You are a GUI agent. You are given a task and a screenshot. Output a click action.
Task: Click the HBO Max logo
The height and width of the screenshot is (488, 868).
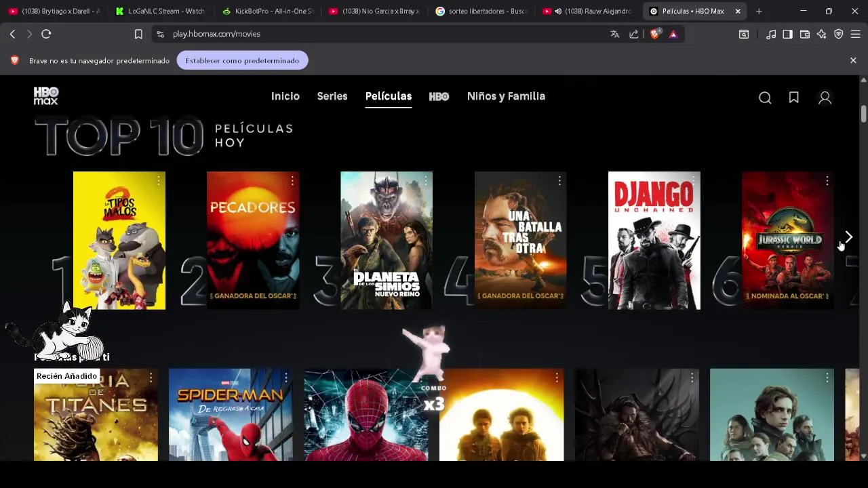(46, 96)
